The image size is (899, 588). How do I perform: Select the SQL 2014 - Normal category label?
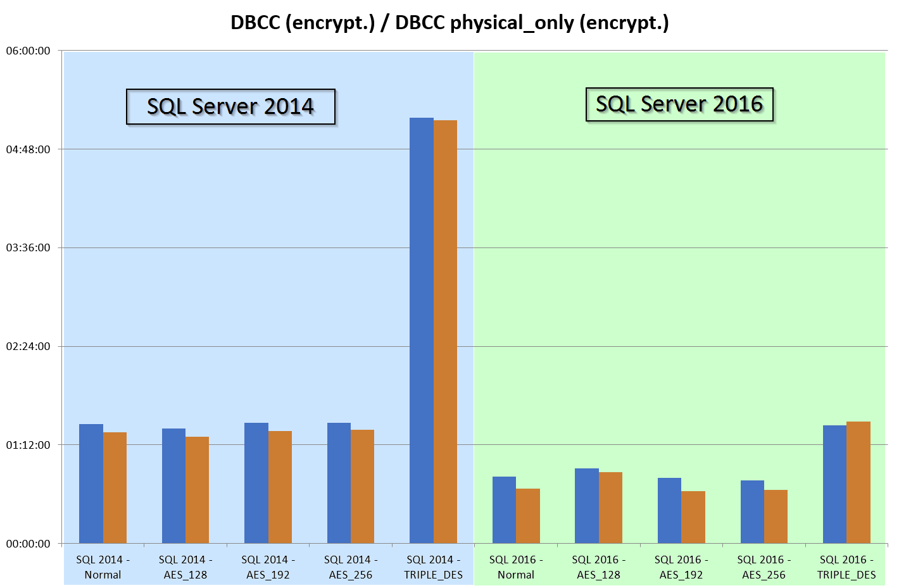[103, 567]
